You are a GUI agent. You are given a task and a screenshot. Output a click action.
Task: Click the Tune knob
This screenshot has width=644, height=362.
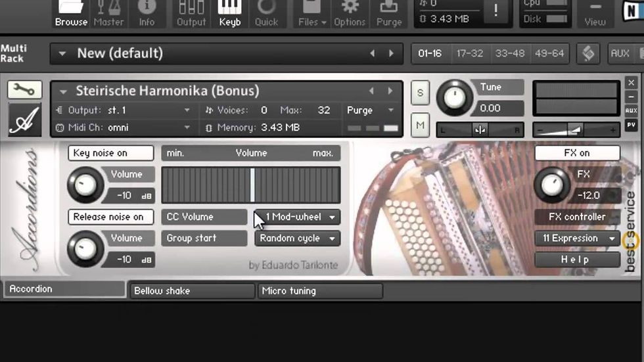pos(454,98)
